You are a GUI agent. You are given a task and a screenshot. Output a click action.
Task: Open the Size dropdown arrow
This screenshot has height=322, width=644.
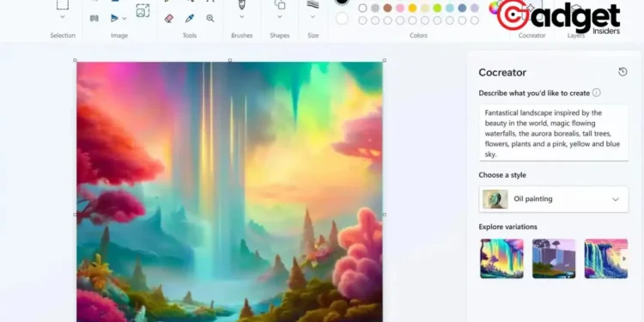313,17
